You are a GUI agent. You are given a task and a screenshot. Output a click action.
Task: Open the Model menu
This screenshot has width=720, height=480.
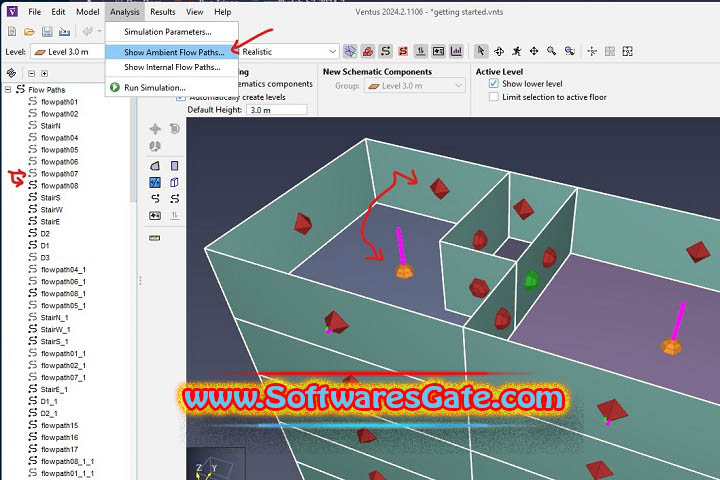point(88,12)
